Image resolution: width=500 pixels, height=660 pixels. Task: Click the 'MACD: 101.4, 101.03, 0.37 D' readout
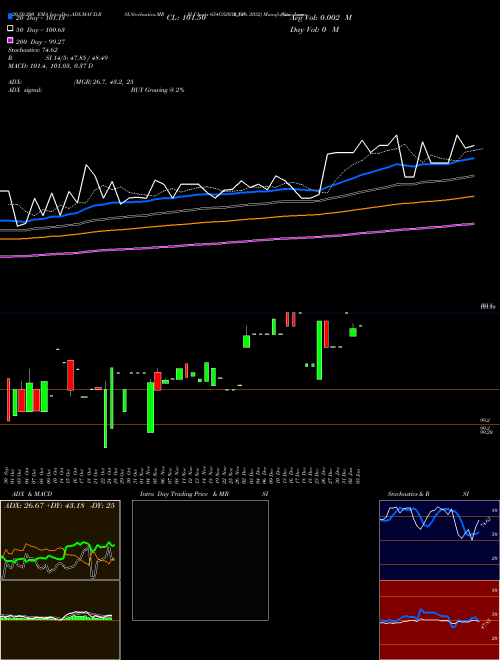click(x=51, y=66)
